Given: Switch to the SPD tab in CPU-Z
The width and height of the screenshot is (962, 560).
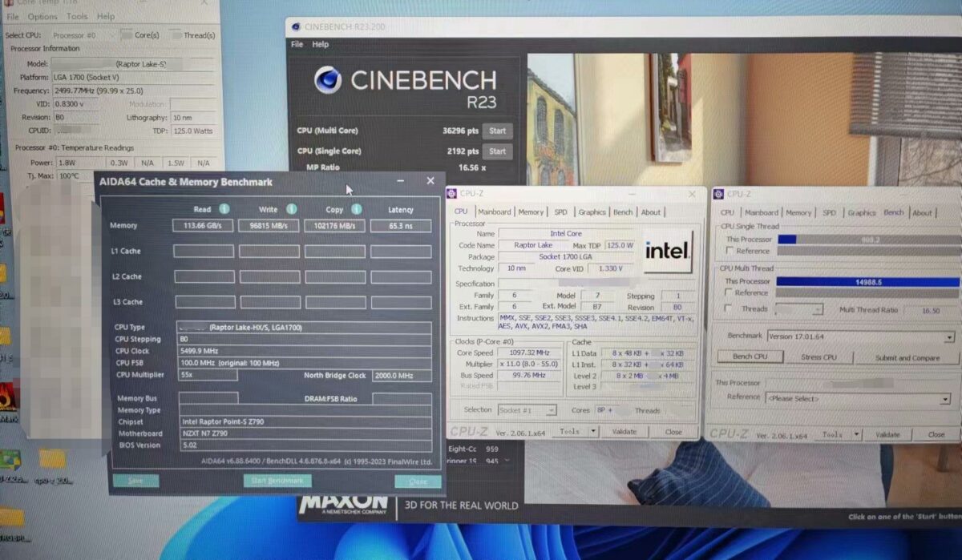Looking at the screenshot, I should [x=562, y=212].
